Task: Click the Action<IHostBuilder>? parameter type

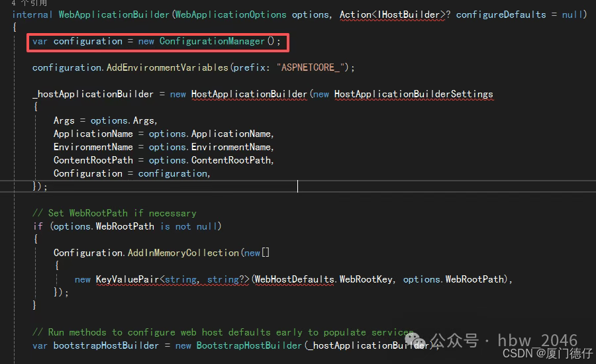Action: tap(395, 15)
